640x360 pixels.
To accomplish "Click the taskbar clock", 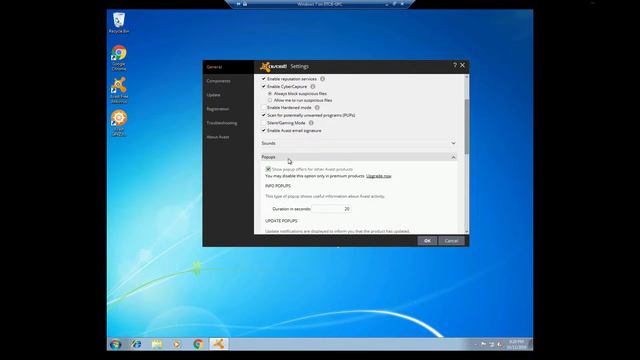I will (517, 344).
